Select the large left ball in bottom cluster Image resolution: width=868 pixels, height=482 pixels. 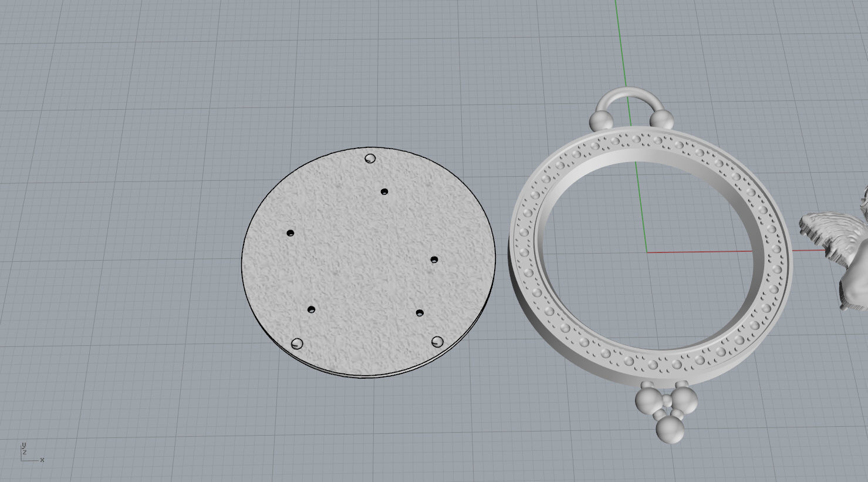pyautogui.click(x=648, y=402)
